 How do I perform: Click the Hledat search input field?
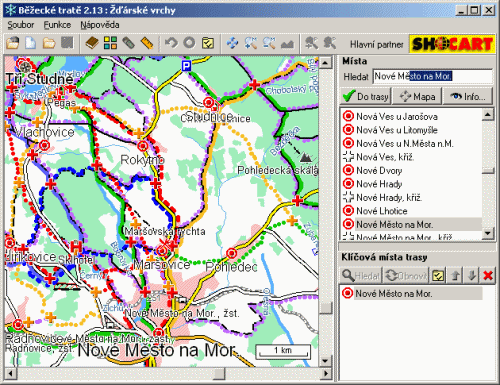[433, 76]
